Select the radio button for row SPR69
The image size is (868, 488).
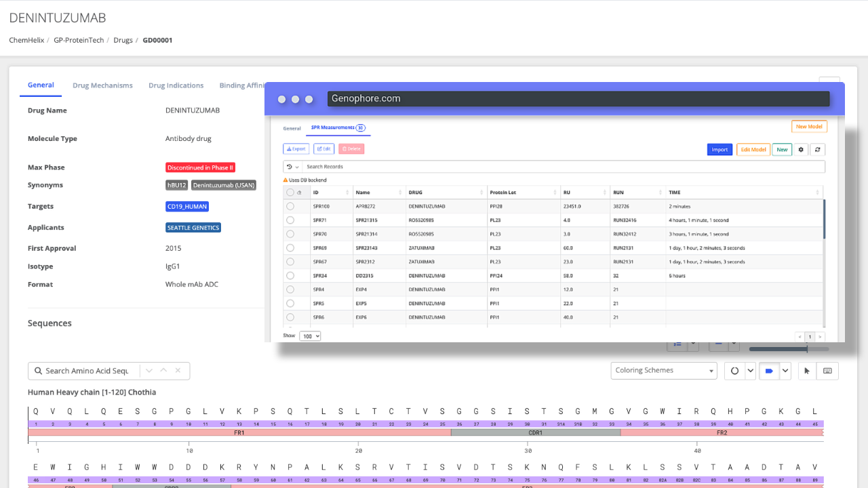point(290,248)
